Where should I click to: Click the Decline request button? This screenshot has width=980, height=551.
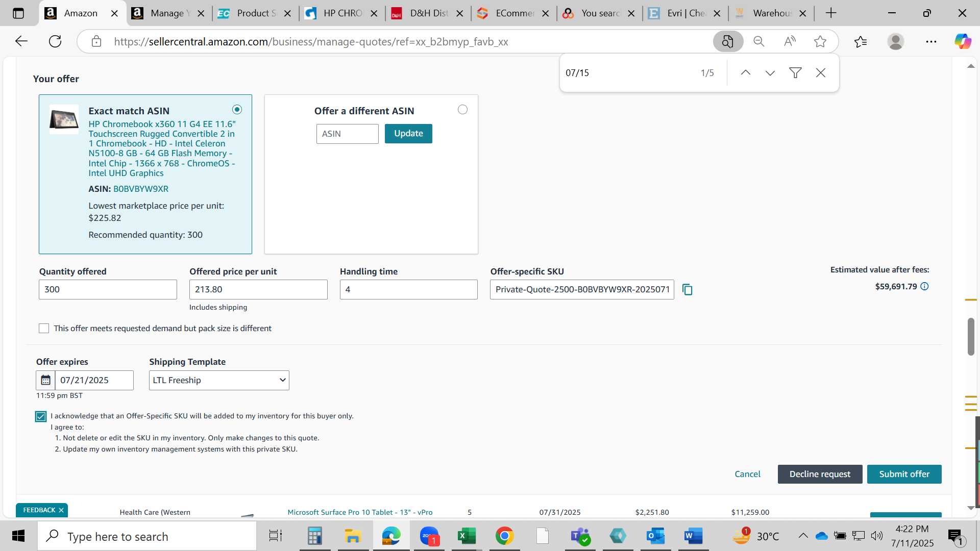point(820,474)
